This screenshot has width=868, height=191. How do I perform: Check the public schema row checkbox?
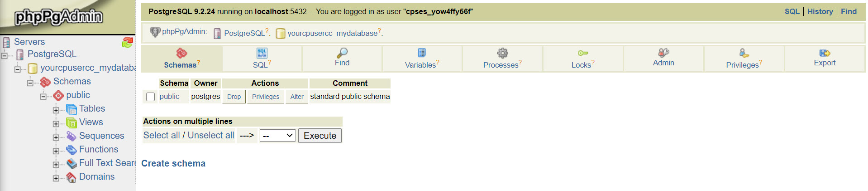[151, 97]
